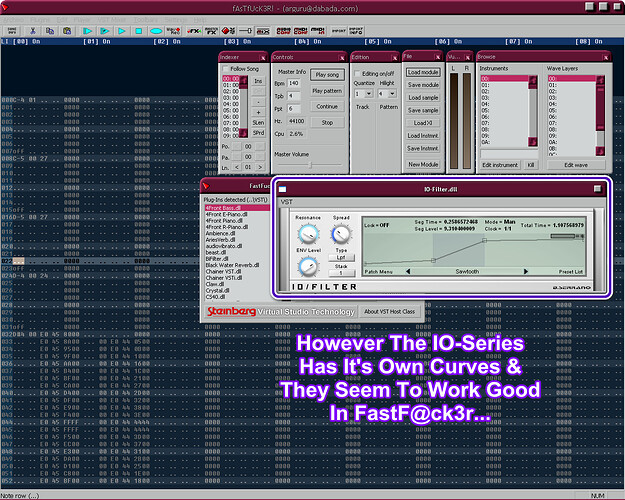Viewport: 625px width, 500px height.
Task: Click the Instruments list scroll-down arrow
Action: (533, 142)
